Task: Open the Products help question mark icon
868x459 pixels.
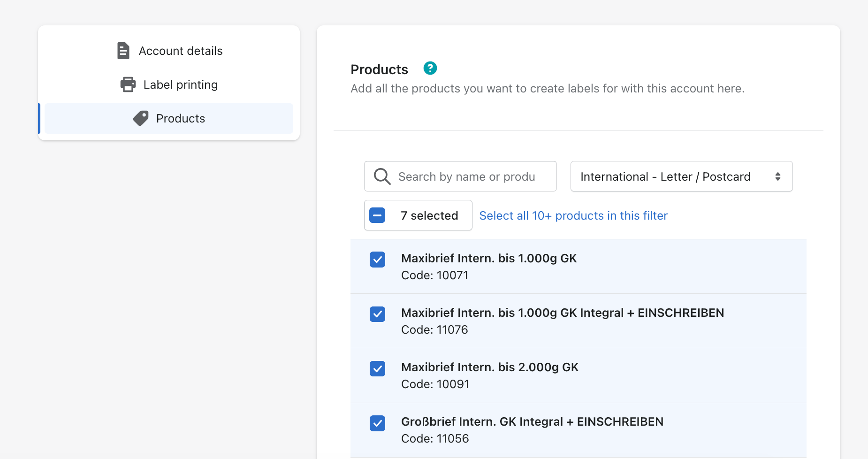Action: point(430,69)
